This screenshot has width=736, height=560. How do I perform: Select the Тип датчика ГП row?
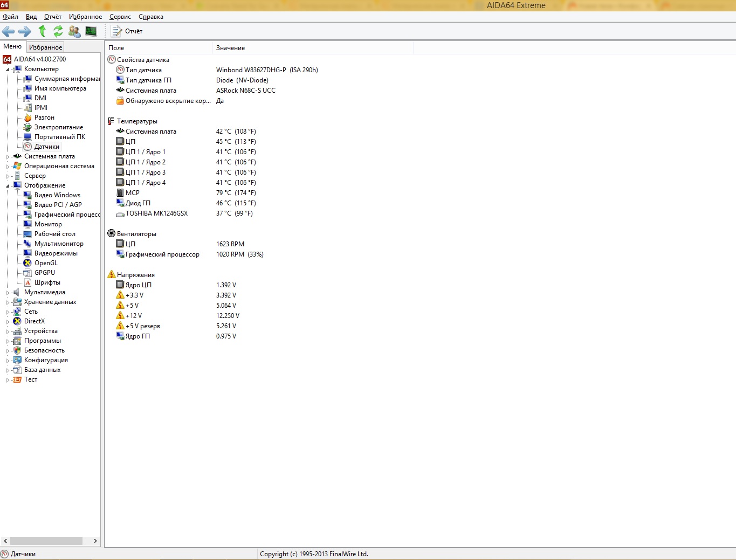pyautogui.click(x=192, y=80)
